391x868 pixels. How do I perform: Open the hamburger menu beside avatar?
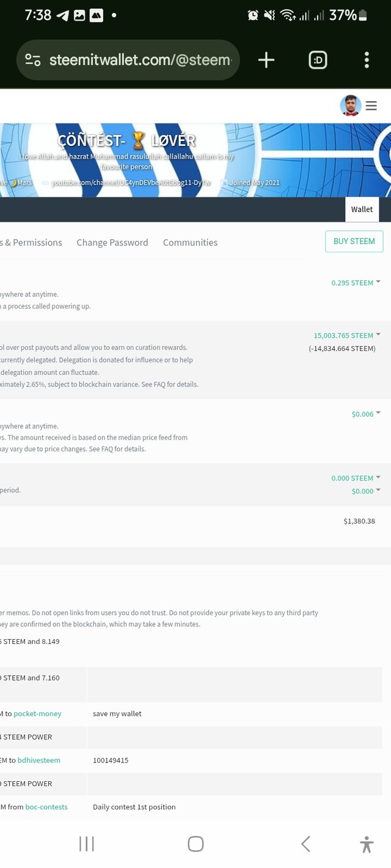(371, 106)
